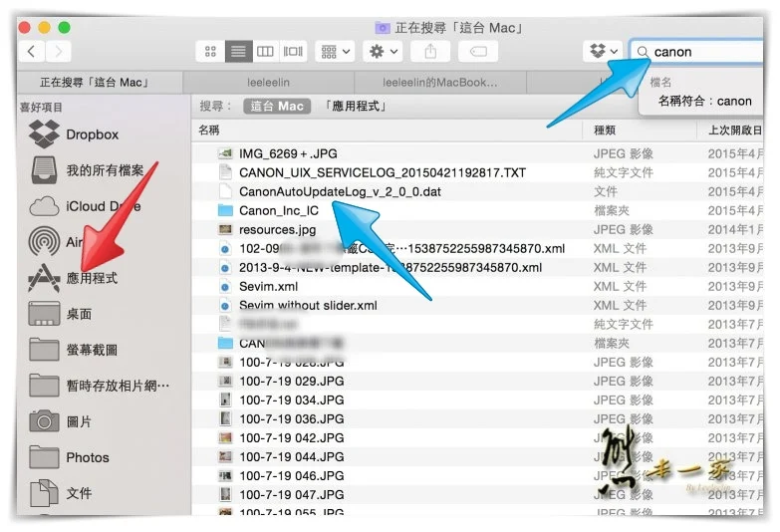Select the Canon_Inc_IC folder row
780x532 pixels.
(477, 210)
